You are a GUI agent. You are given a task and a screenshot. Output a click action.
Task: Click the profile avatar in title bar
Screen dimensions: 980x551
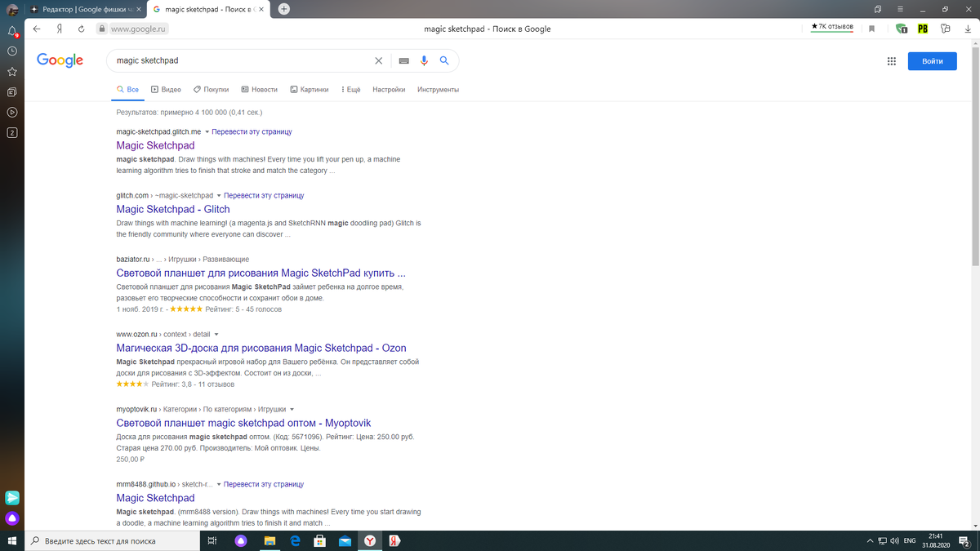click(x=12, y=9)
